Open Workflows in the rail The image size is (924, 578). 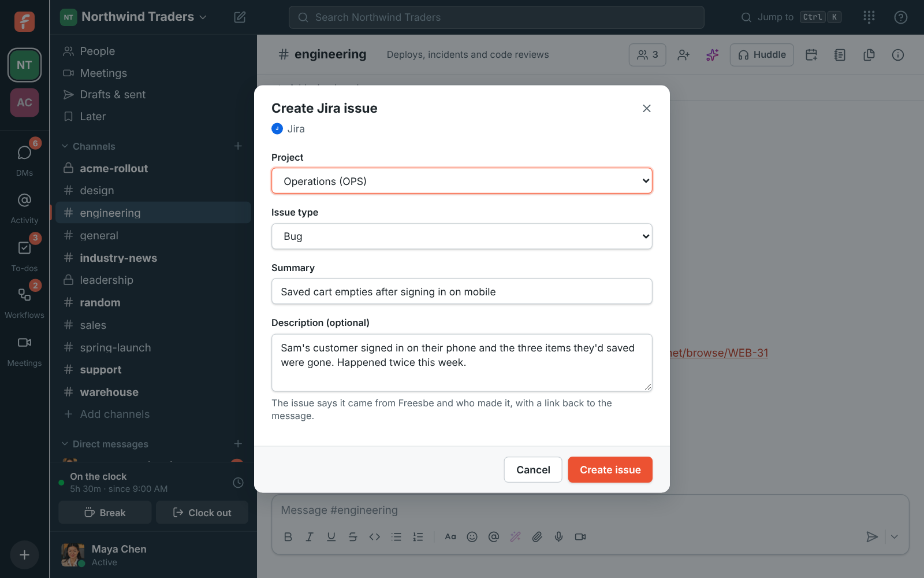24,302
